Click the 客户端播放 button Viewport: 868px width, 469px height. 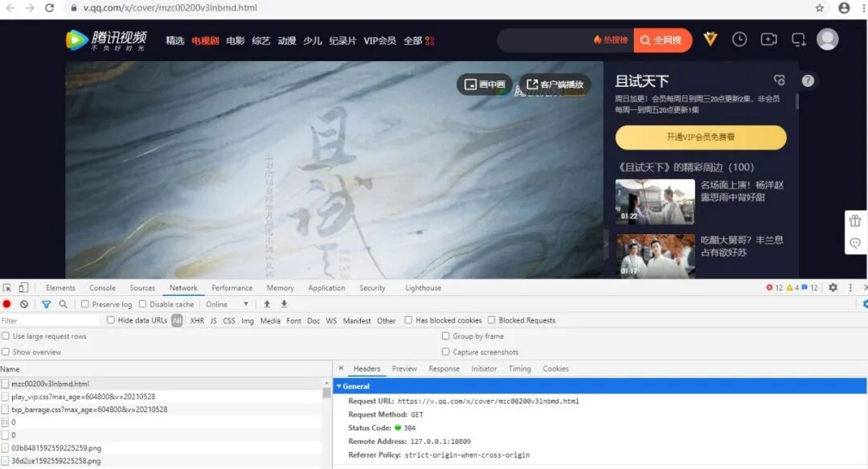(x=555, y=84)
